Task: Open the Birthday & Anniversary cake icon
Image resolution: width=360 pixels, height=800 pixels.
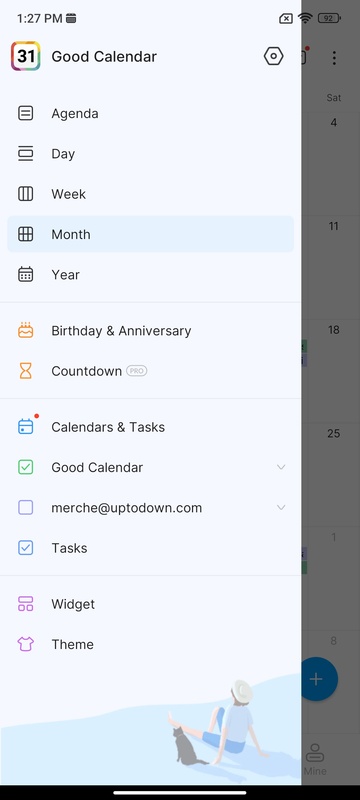Action: 25,331
